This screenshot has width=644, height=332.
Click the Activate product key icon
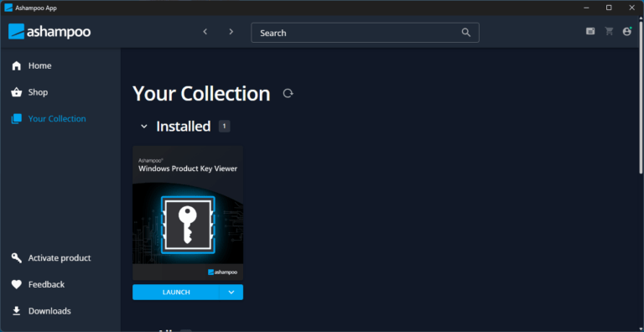pos(17,258)
